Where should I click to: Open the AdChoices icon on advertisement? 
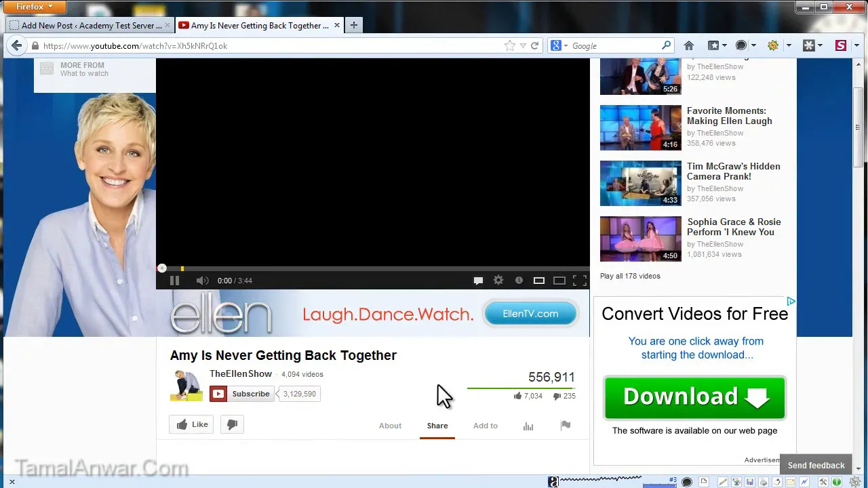coord(791,302)
